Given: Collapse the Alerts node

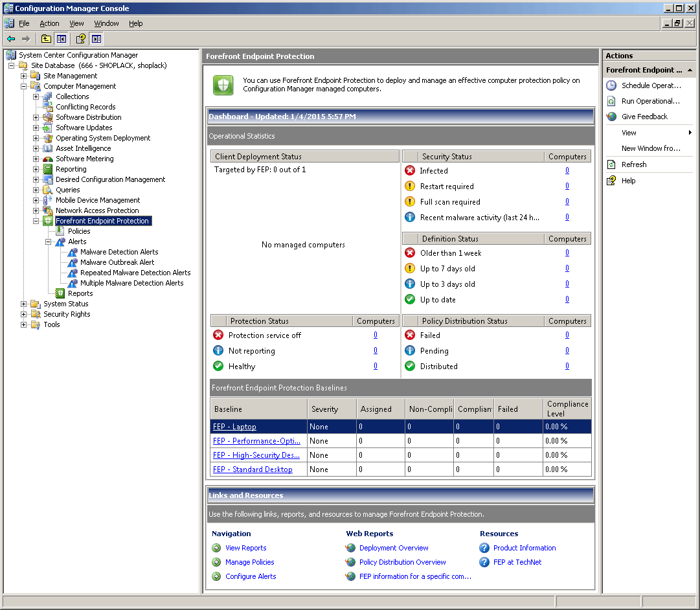Looking at the screenshot, I should (48, 242).
